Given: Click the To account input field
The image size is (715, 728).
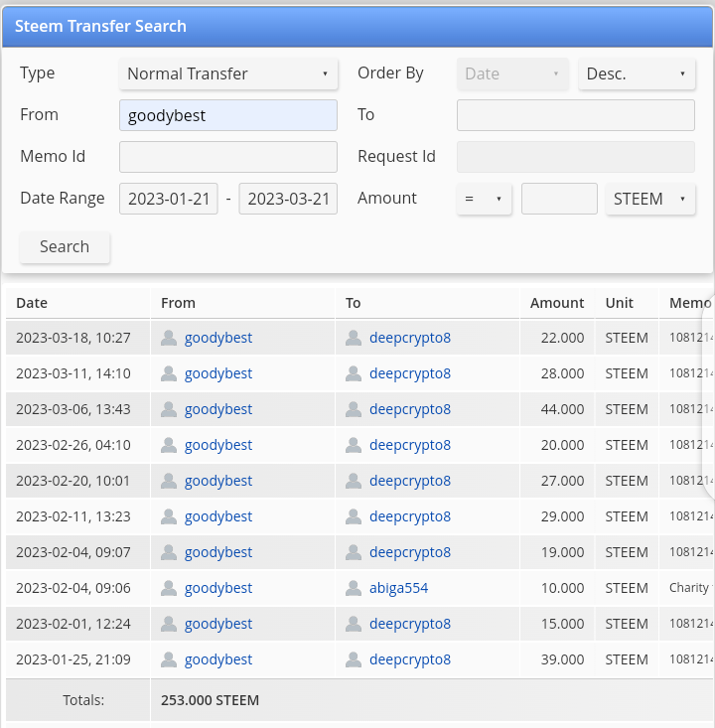Looking at the screenshot, I should coord(575,115).
